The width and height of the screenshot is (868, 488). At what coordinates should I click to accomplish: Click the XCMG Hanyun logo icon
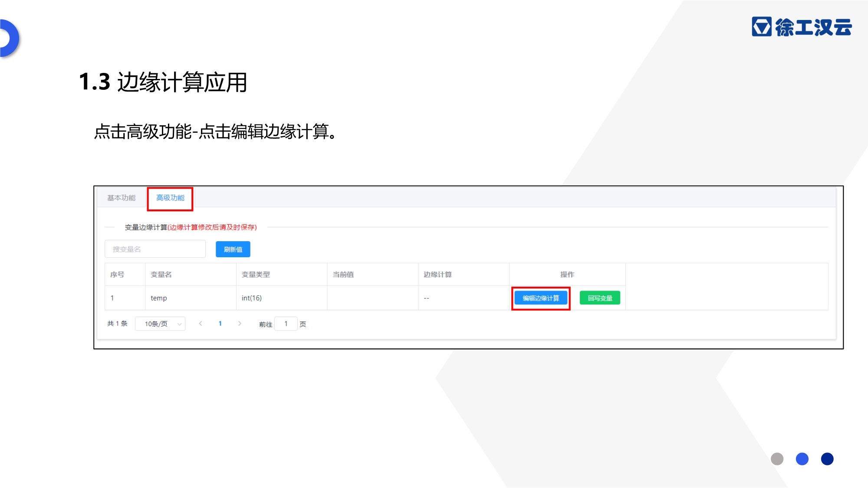761,27
